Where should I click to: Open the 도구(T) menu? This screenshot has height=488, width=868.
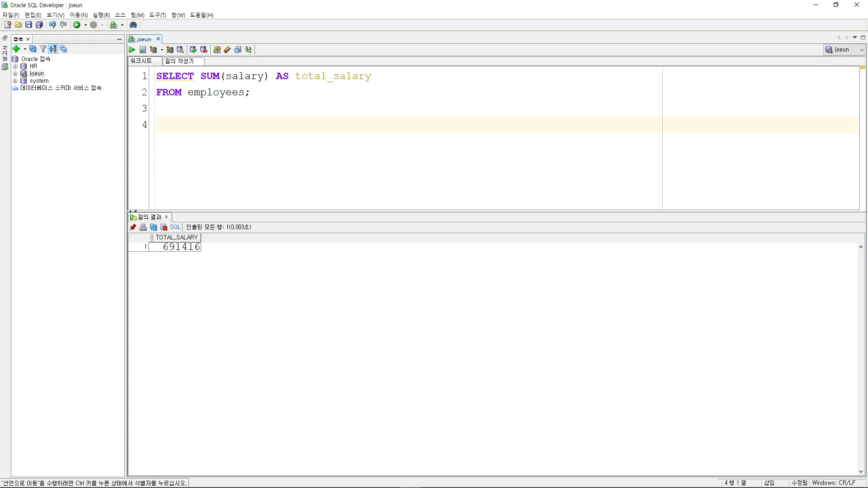(157, 15)
